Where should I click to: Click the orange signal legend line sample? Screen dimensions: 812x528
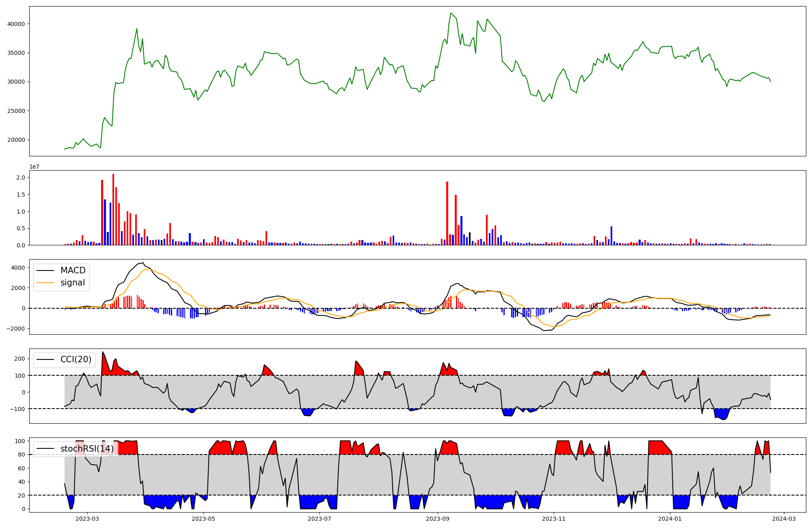pos(45,283)
